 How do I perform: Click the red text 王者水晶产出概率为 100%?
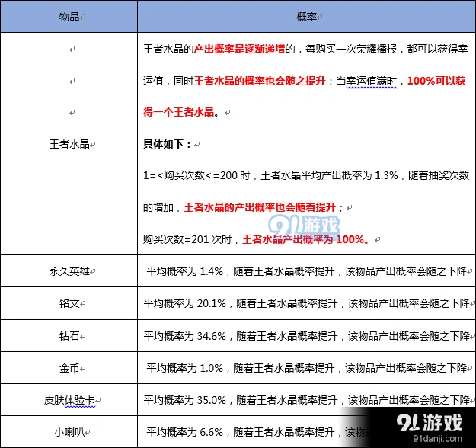point(304,239)
